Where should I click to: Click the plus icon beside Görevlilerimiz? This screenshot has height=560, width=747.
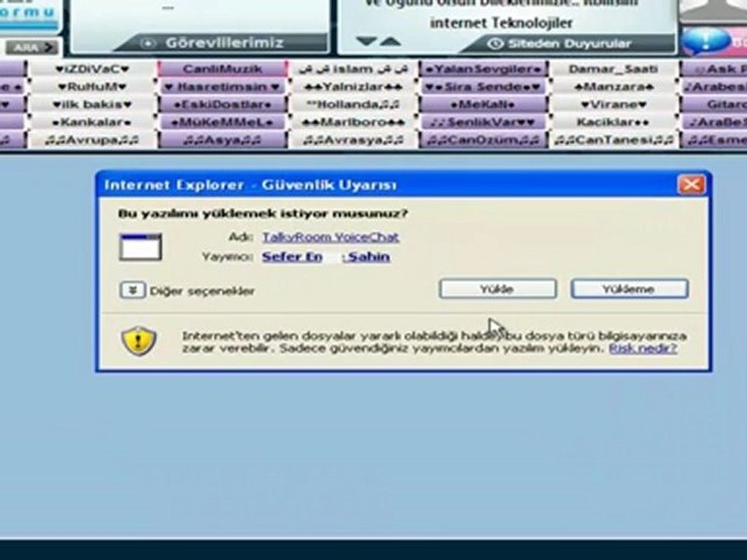(148, 44)
